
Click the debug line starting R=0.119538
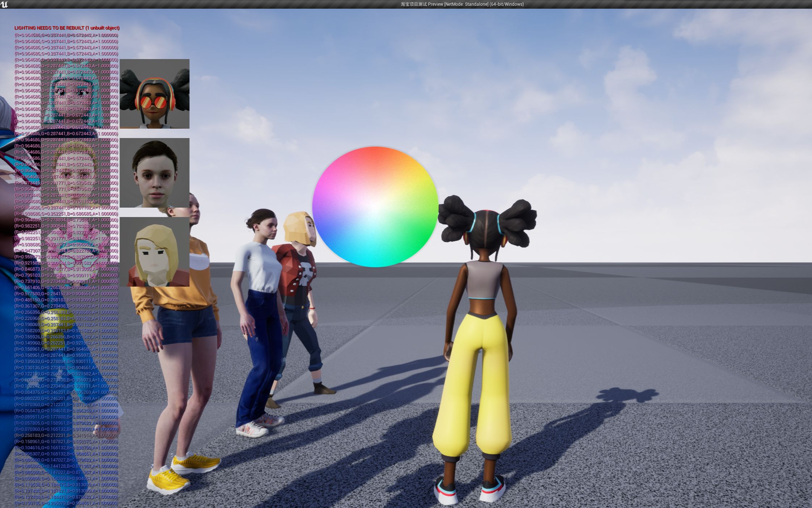coord(66,485)
